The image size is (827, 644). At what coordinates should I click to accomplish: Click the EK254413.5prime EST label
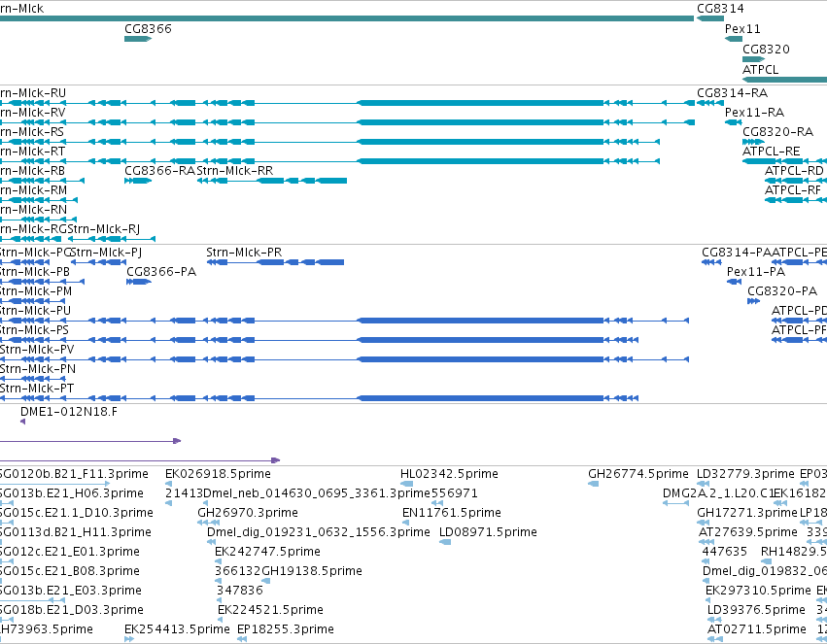(177, 629)
